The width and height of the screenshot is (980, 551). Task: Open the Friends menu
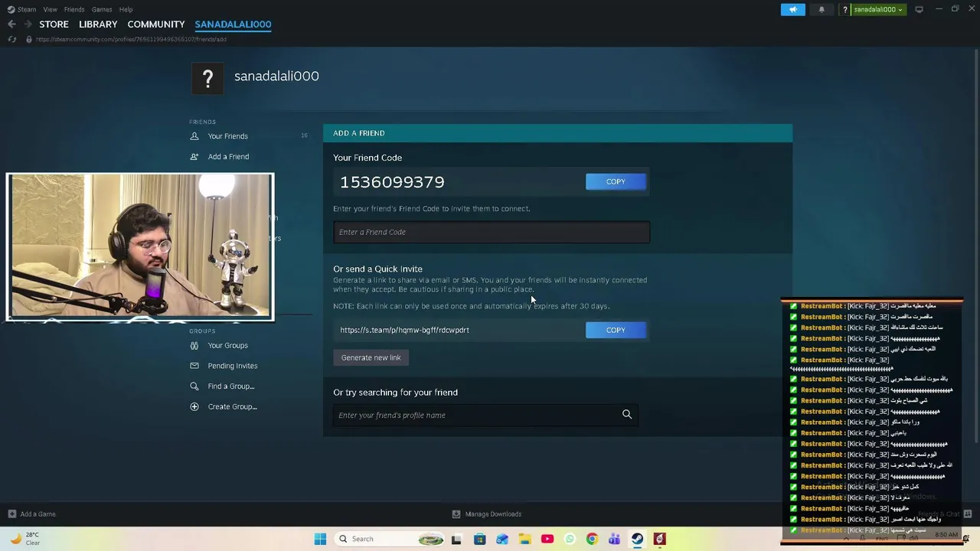(x=74, y=9)
